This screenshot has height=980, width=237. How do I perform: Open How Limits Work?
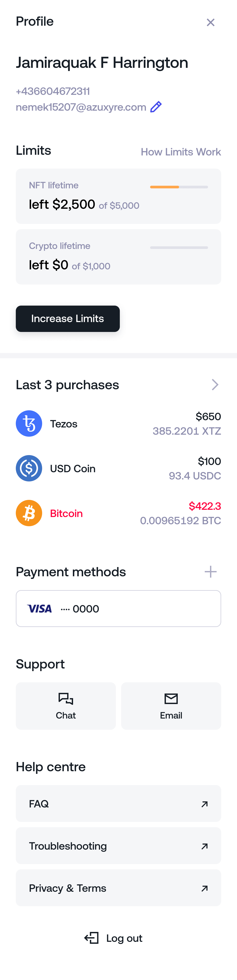pyautogui.click(x=181, y=151)
